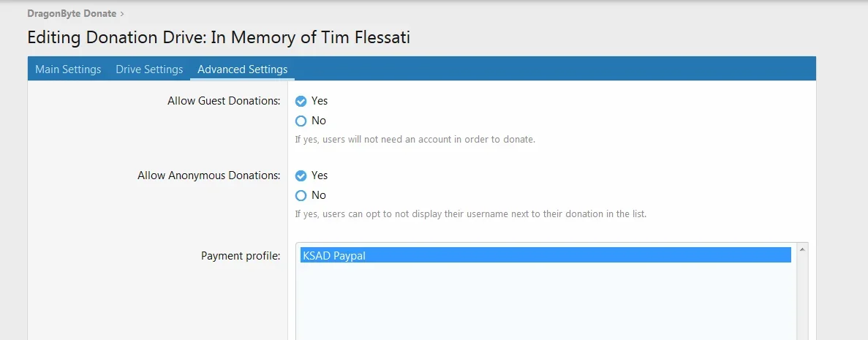Screen dimensions: 868x340
Task: Click the breadcrumb chevron arrow
Action: coord(122,13)
